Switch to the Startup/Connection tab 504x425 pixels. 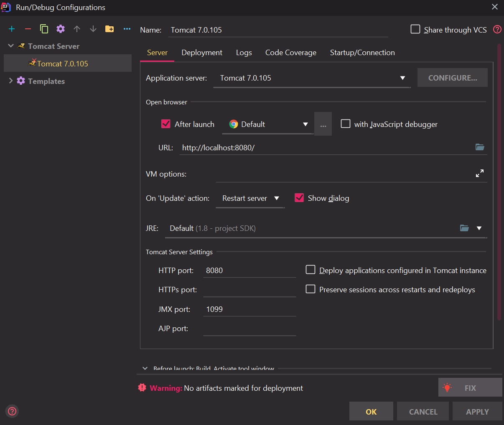pos(362,53)
